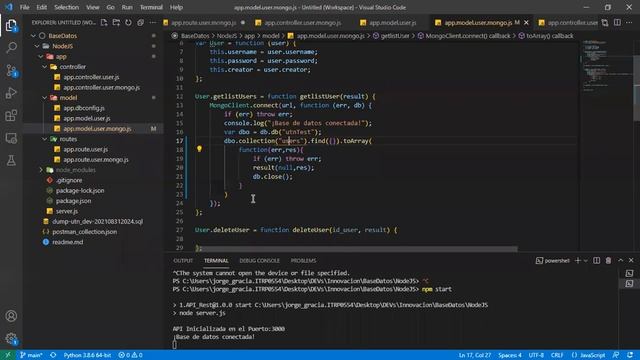This screenshot has height=360, width=640.
Task: Click the editor horizontal scrollbar
Action: point(357,249)
